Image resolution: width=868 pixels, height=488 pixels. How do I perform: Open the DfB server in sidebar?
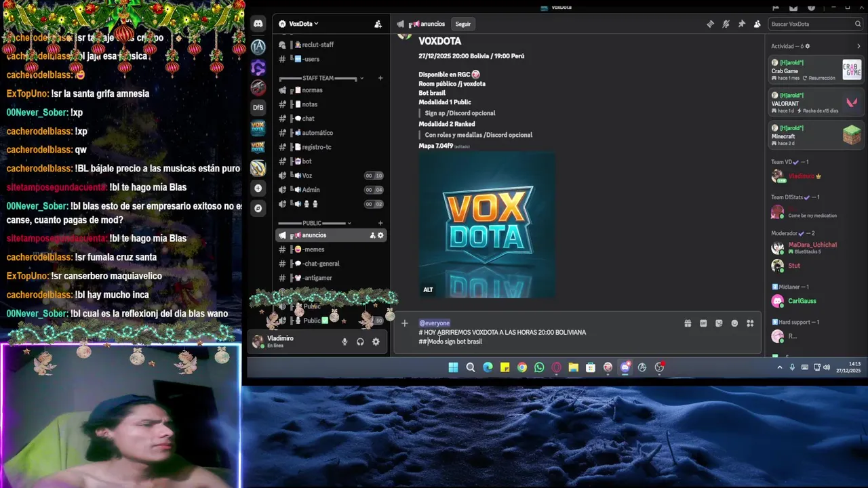tap(258, 107)
